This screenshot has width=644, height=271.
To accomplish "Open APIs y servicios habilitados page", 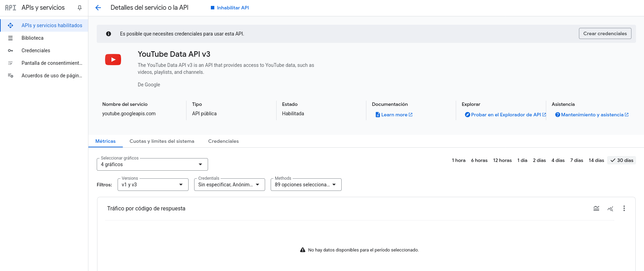I will click(x=44, y=25).
